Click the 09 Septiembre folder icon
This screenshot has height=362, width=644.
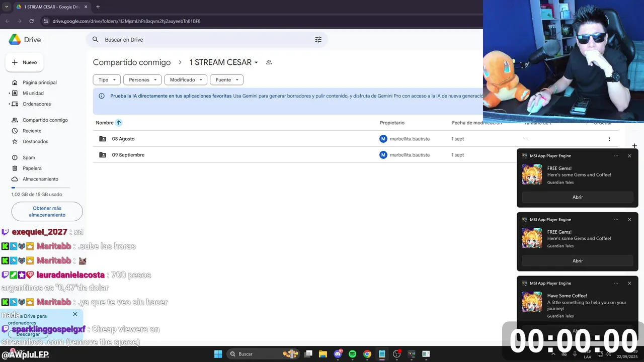[103, 155]
